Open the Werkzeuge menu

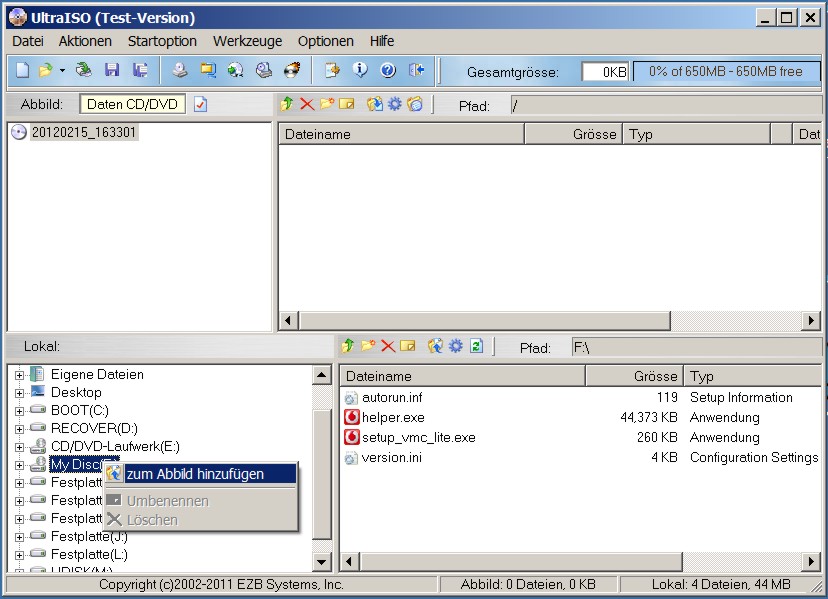(247, 41)
